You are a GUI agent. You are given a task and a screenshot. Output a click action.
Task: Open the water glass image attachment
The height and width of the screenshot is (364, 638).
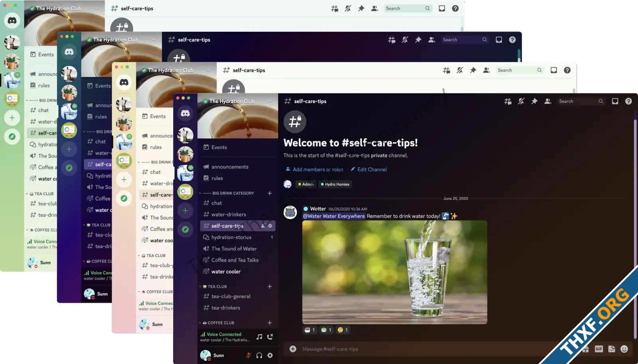(x=395, y=272)
